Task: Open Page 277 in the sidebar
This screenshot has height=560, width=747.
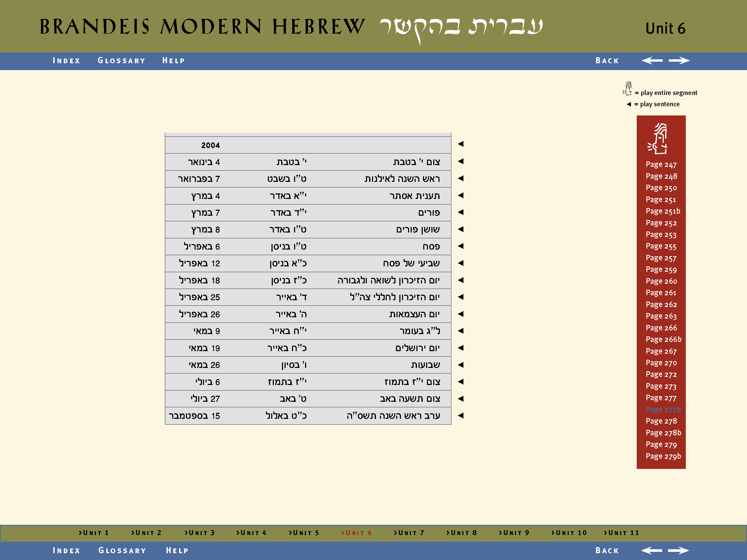Action: [661, 398]
